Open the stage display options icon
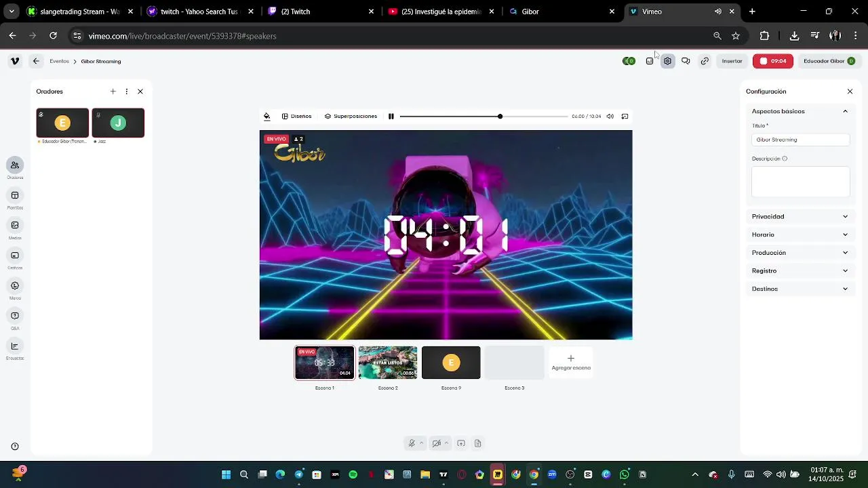Viewport: 868px width, 488px height. (625, 117)
